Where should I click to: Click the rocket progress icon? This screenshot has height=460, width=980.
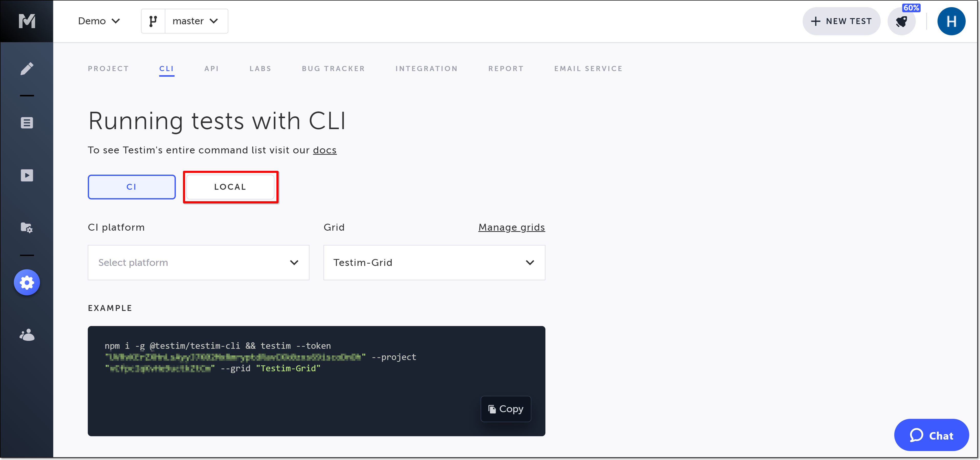901,21
